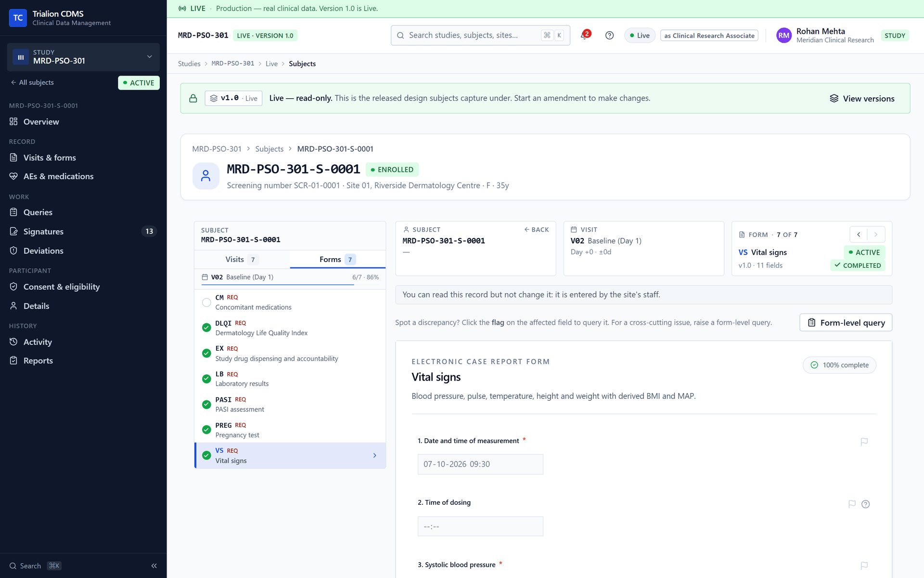Open the v1.0 Live version chip
Screen dimensions: 924x578
click(x=233, y=98)
